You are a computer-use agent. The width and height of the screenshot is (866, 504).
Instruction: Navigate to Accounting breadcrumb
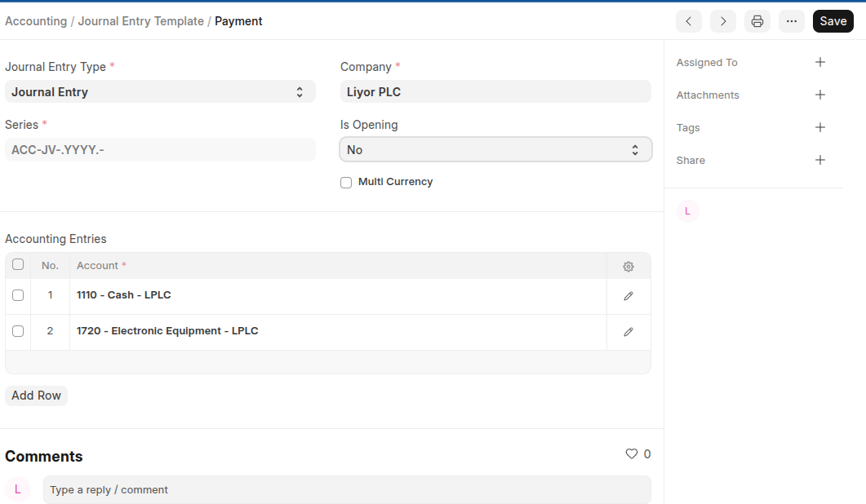tap(36, 21)
